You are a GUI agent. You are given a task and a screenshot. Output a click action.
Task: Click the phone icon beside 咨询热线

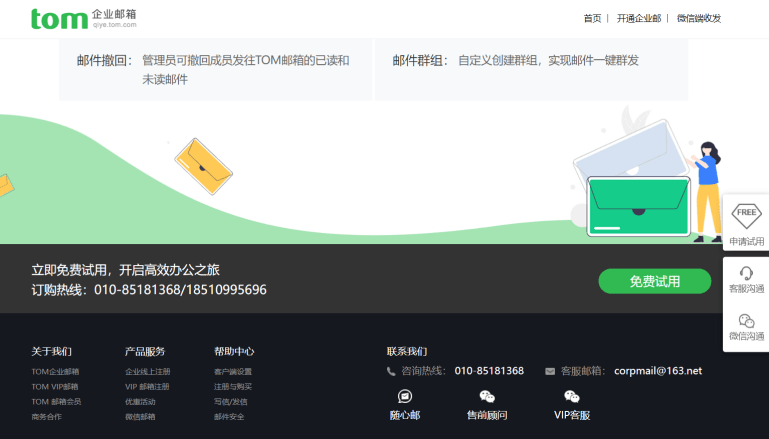click(x=391, y=371)
